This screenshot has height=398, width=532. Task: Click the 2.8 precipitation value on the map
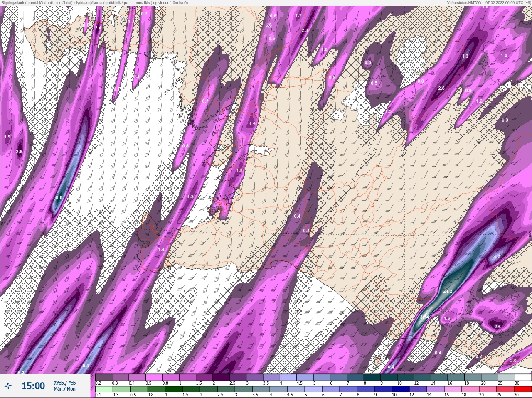click(441, 88)
